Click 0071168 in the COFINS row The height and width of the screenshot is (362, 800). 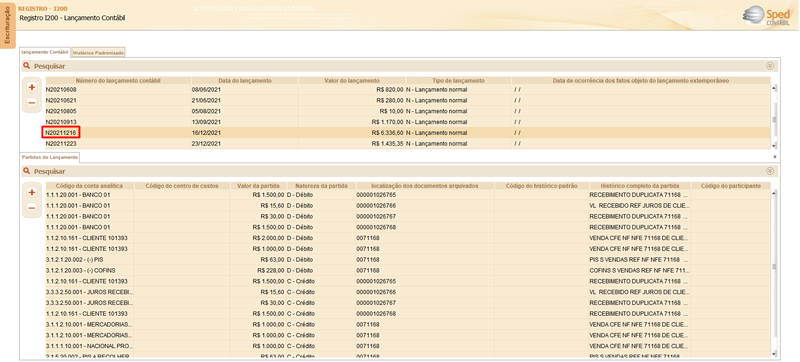click(367, 270)
